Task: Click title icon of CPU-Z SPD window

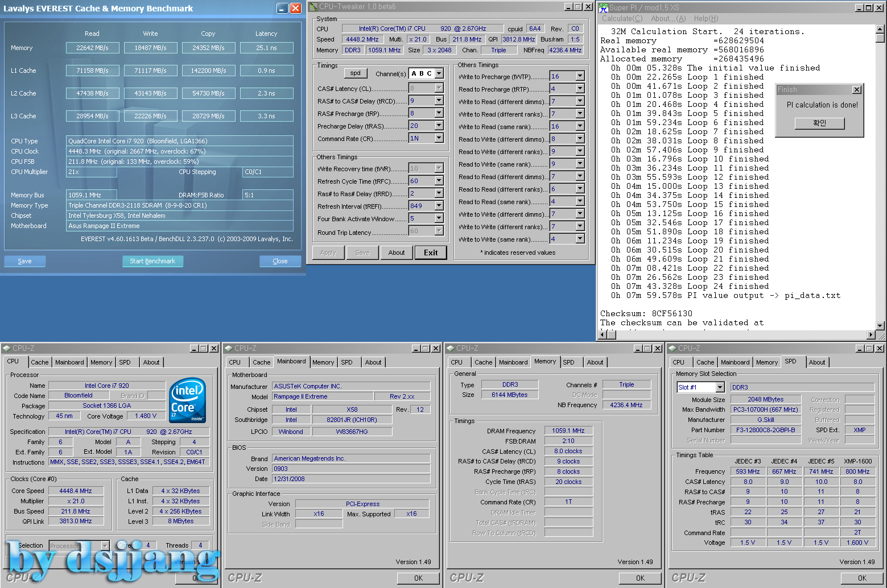Action: point(672,348)
